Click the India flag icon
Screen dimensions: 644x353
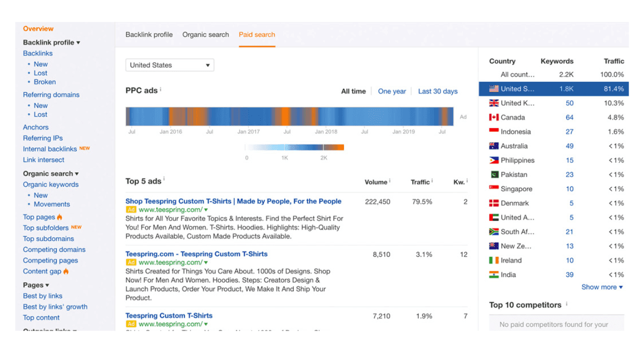(x=494, y=275)
